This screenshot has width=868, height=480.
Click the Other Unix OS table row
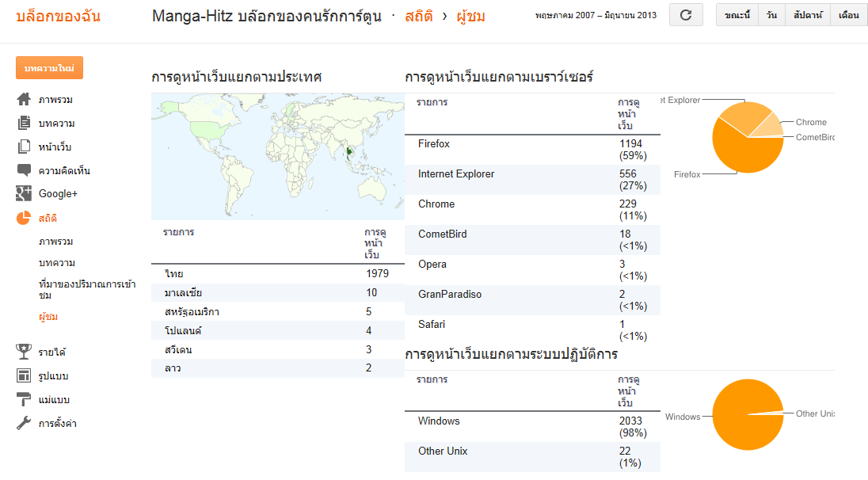pyautogui.click(x=532, y=457)
